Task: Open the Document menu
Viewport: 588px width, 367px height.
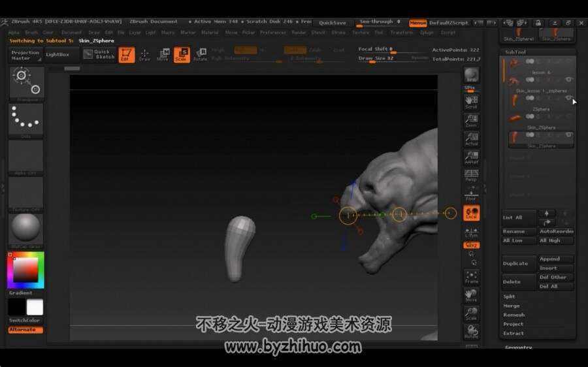Action: (71, 33)
